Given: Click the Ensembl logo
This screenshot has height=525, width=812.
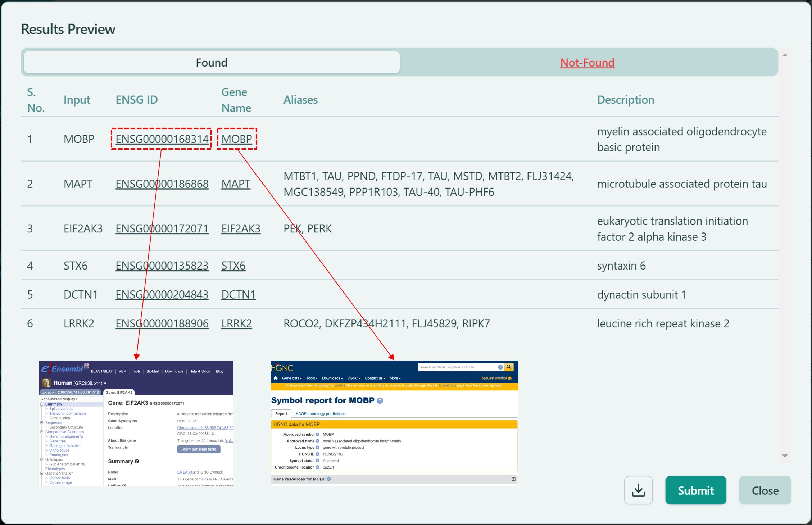Looking at the screenshot, I should click(x=62, y=369).
